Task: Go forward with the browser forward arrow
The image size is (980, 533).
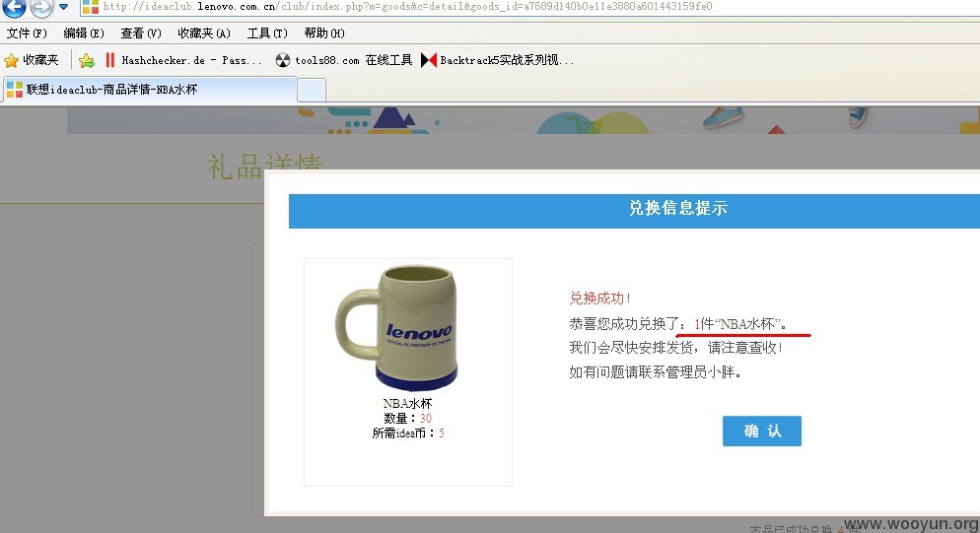Action: pos(41,8)
